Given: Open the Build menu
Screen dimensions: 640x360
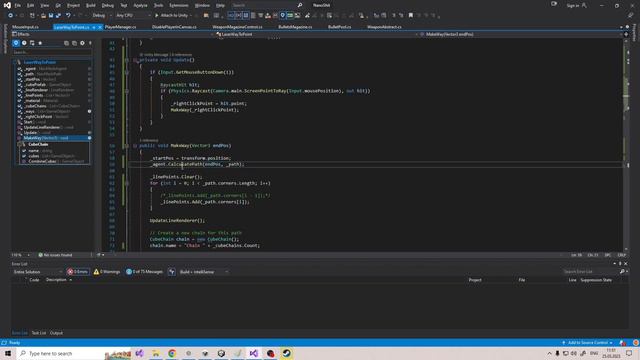Looking at the screenshot, I should 91,5.
